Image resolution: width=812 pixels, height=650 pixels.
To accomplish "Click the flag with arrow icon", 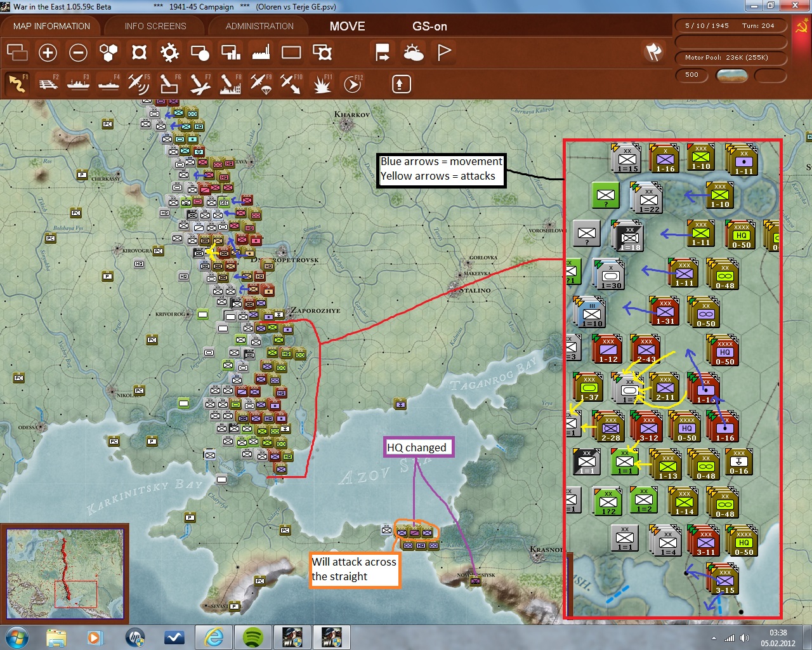I will [383, 52].
